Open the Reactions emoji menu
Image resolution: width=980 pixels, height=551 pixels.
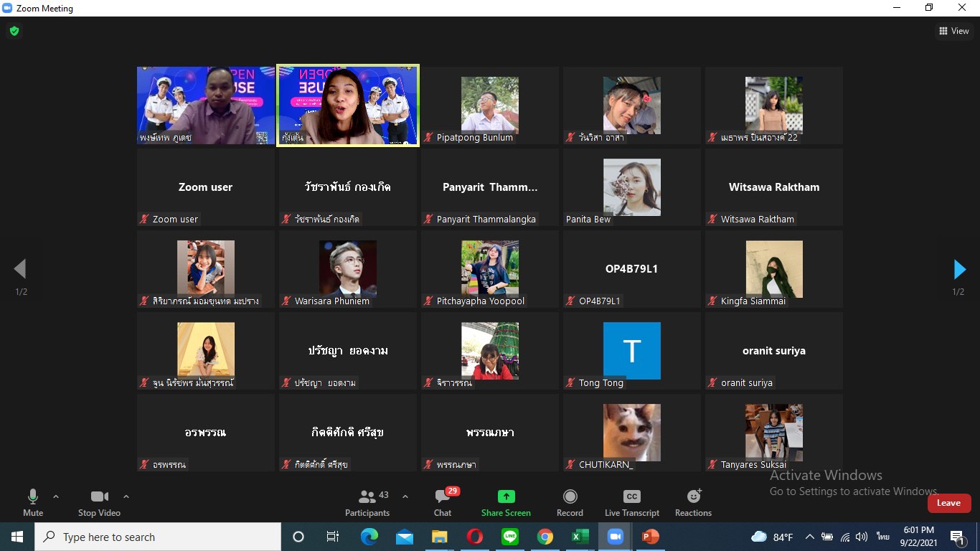(x=693, y=497)
